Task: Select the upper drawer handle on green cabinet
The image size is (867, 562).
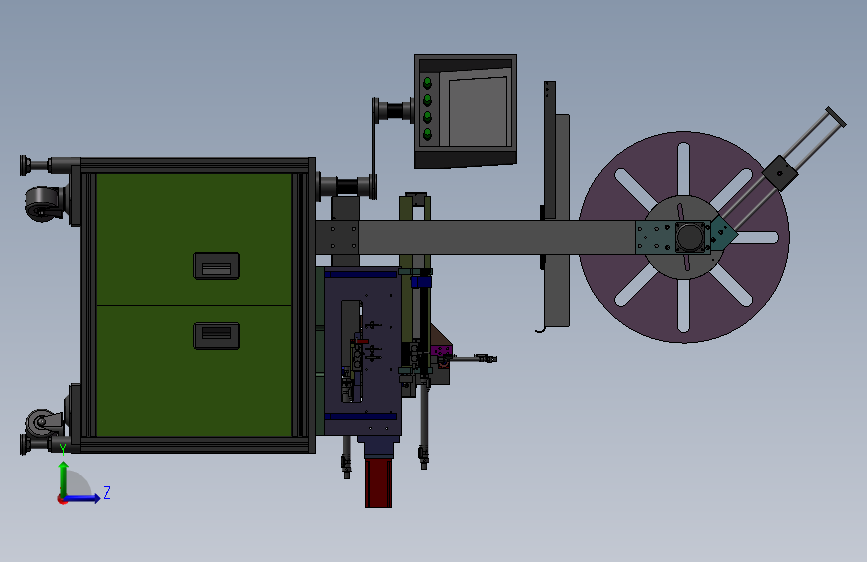Action: 216,266
